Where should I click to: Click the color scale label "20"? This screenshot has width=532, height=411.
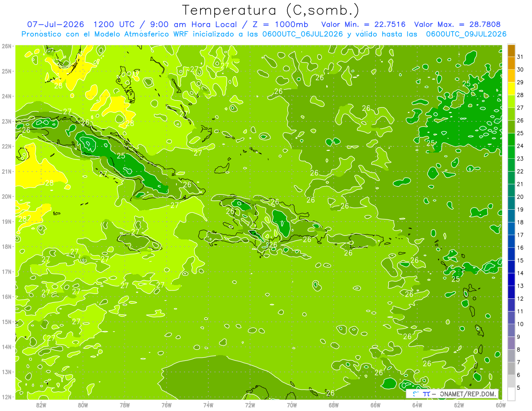tap(520, 197)
